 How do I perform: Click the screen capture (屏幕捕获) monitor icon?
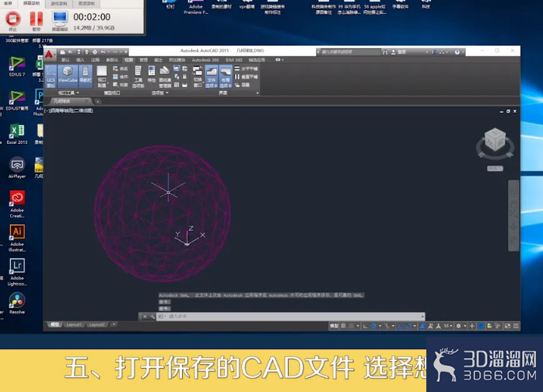(60, 21)
